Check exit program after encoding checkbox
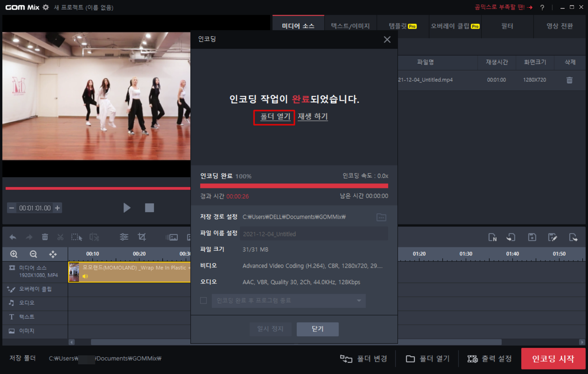The image size is (588, 374). 203,301
